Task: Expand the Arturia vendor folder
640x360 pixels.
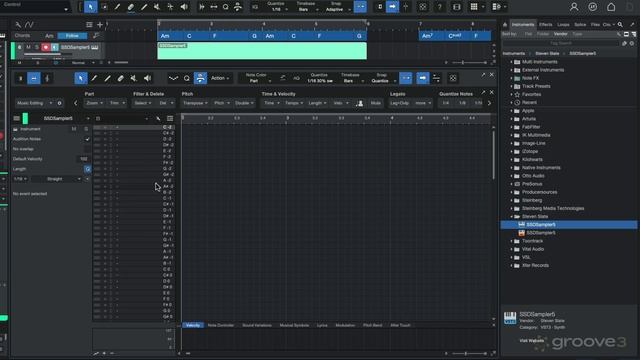Action: click(511, 119)
